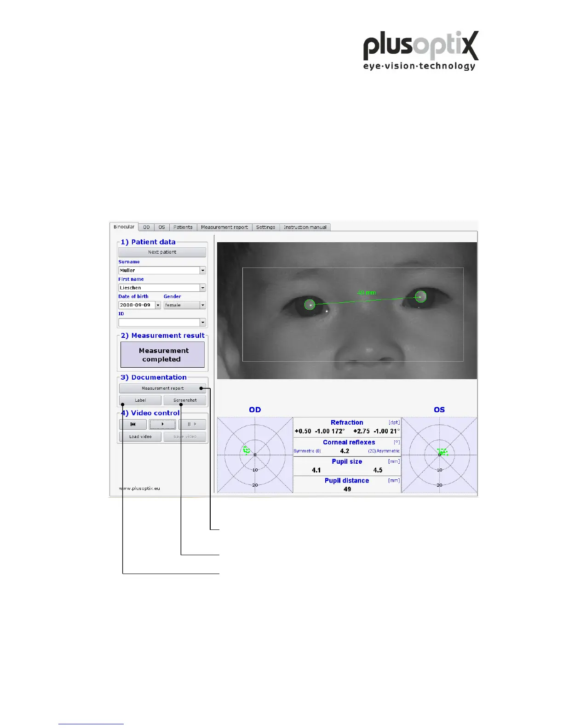Click the green right eye pupil marker
This screenshot has height=728, width=563.
coord(310,304)
